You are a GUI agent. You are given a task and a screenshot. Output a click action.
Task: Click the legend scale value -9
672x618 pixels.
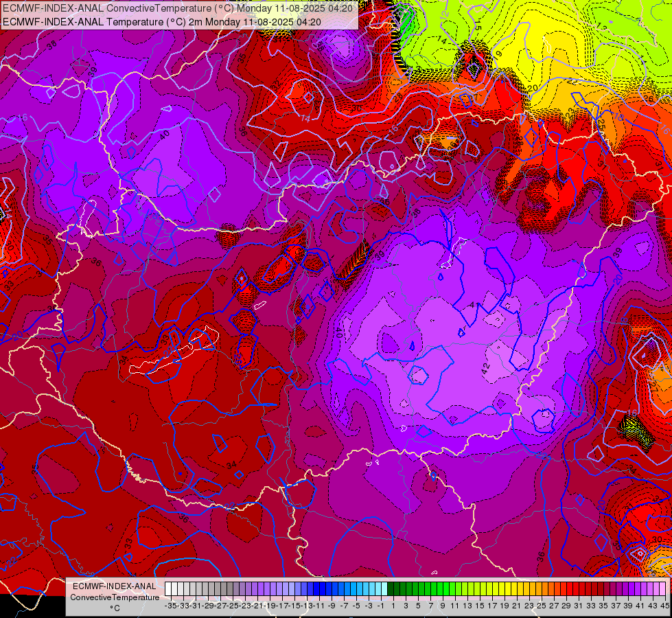click(332, 606)
